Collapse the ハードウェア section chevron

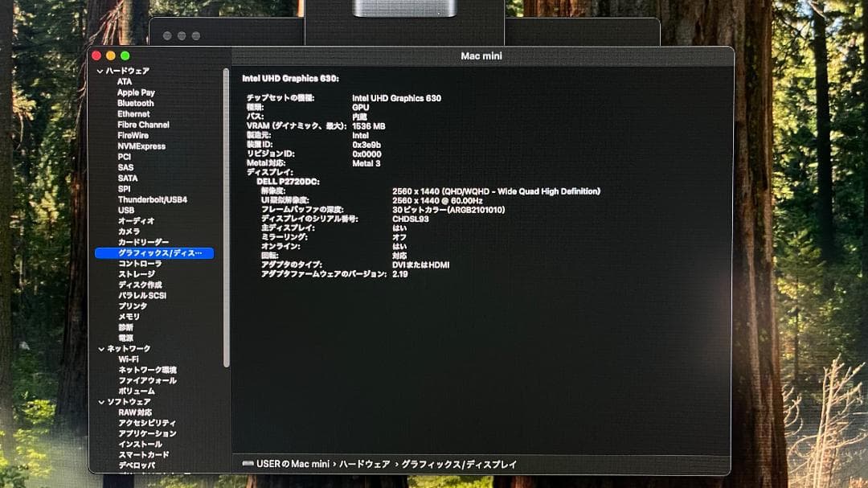click(100, 72)
